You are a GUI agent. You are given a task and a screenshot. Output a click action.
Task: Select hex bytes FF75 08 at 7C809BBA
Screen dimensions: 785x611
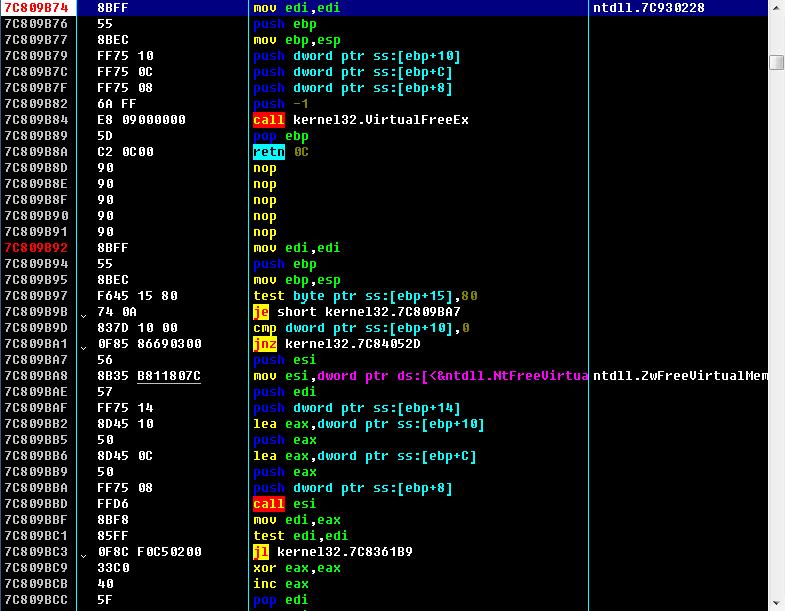tap(125, 488)
